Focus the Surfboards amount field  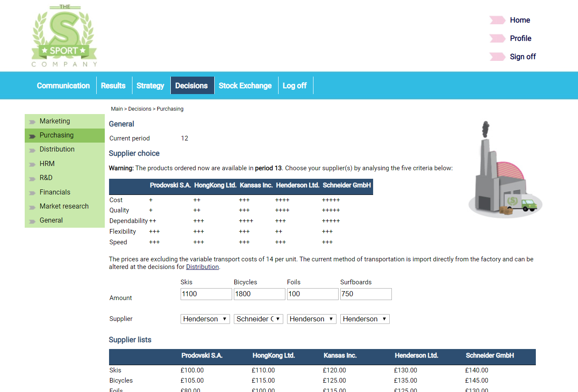[365, 294]
